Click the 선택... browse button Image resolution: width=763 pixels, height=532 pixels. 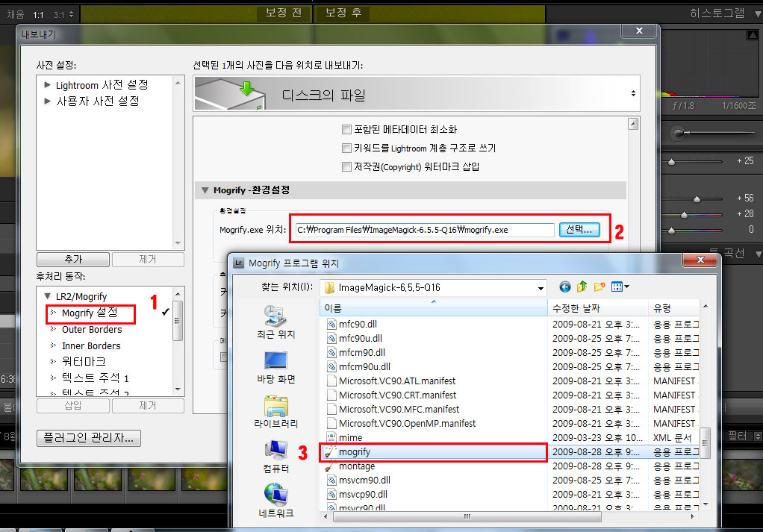pos(579,230)
